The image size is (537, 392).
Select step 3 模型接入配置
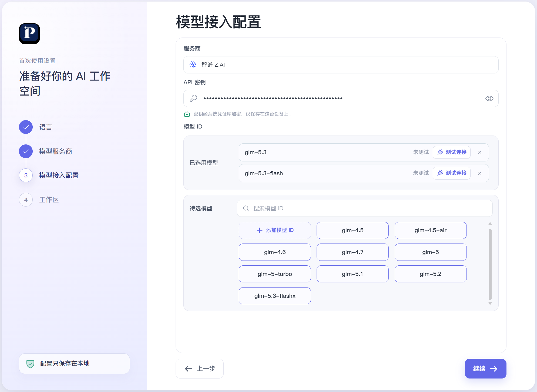26,175
